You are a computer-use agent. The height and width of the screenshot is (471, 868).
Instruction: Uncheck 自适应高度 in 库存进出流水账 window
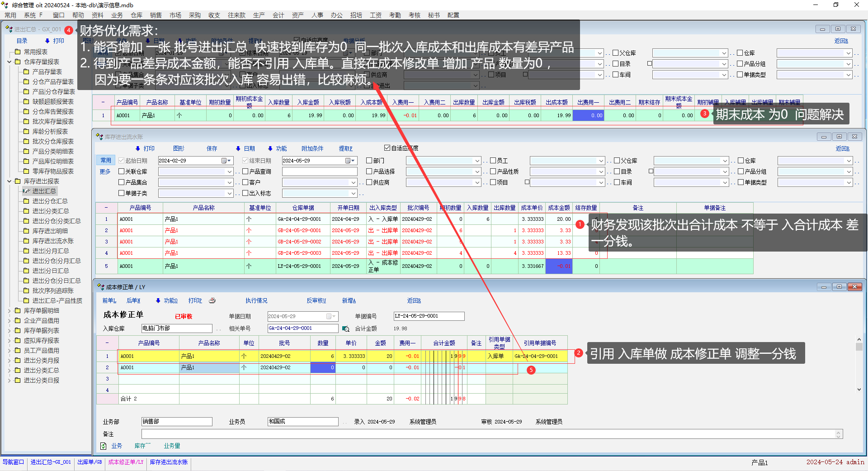pyautogui.click(x=387, y=148)
